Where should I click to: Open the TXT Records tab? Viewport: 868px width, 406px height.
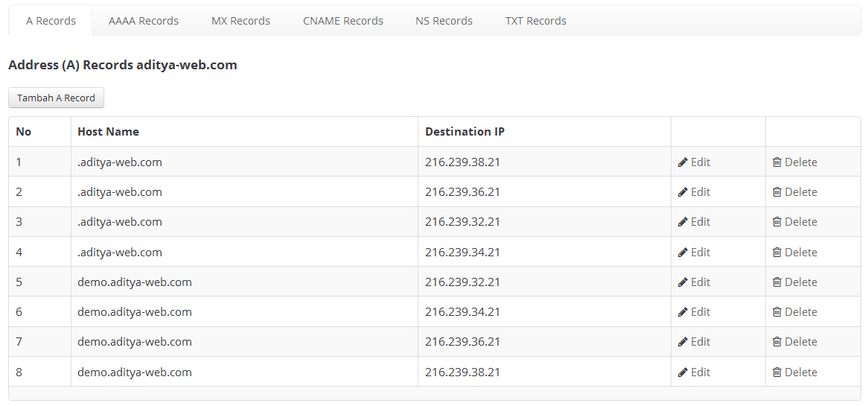click(536, 21)
